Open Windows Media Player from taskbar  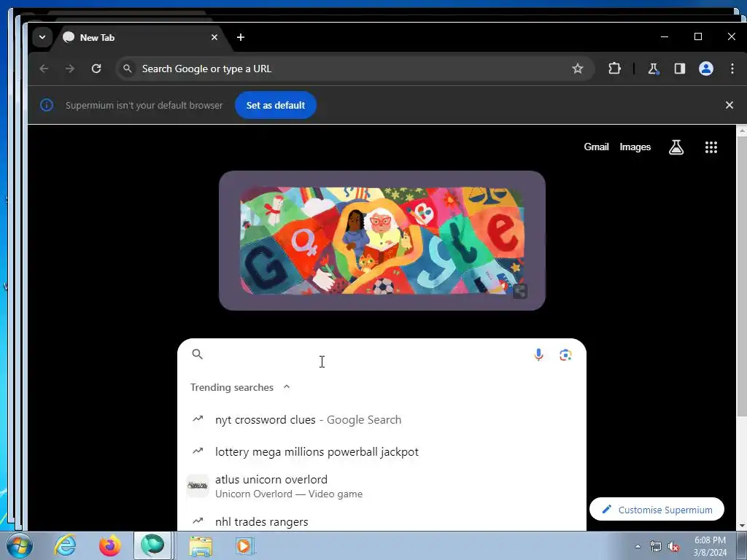tap(244, 545)
